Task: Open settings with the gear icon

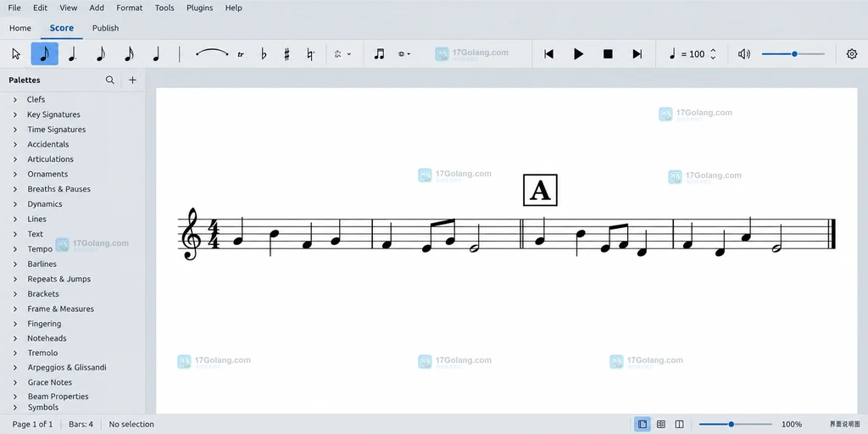Action: [852, 53]
